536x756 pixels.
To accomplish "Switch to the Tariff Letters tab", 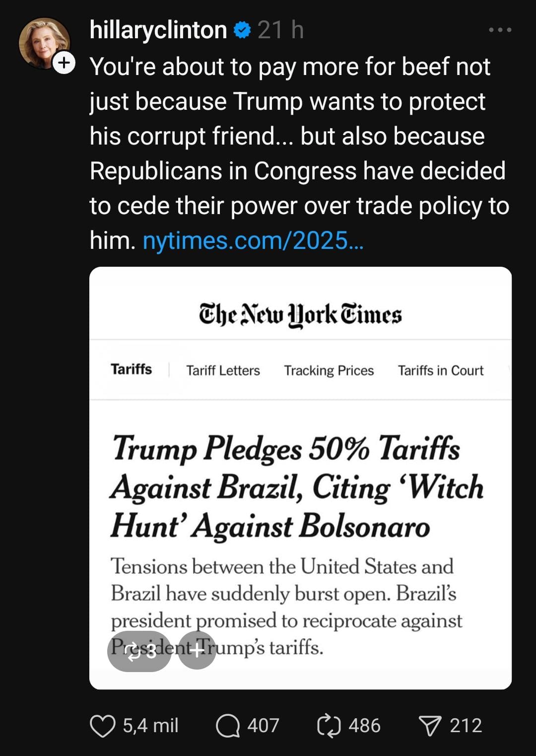I will 223,371.
